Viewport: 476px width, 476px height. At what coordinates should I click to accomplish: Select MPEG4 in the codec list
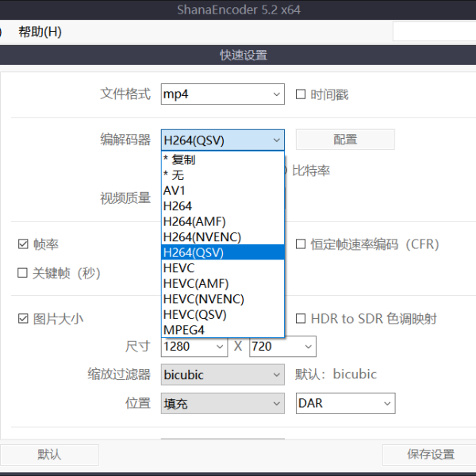(222, 330)
